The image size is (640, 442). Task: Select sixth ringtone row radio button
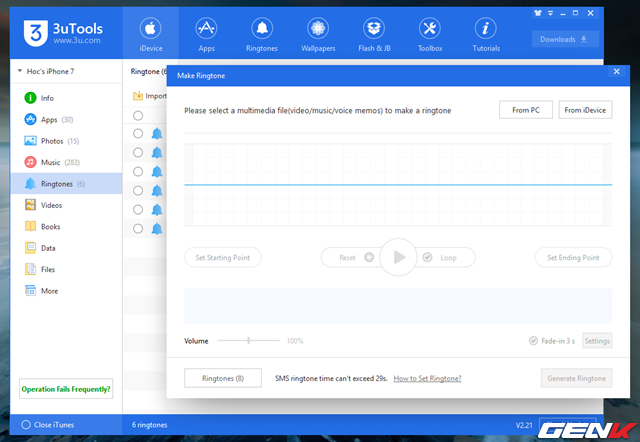click(138, 229)
